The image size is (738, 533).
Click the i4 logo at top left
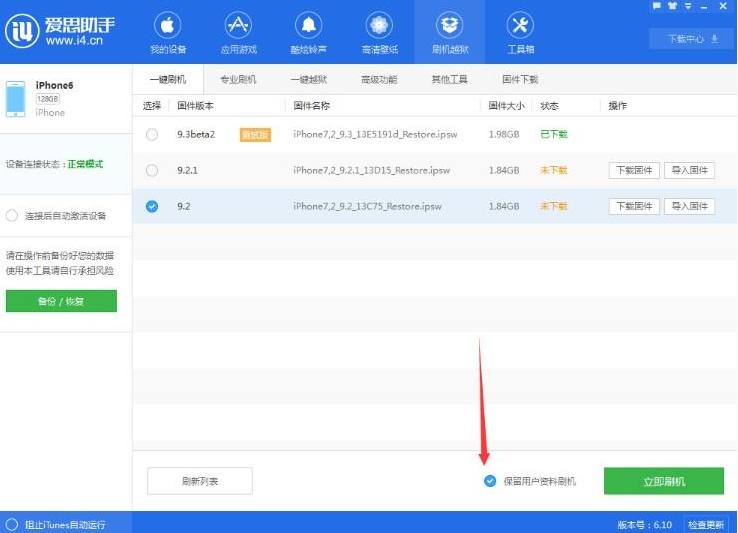(x=23, y=30)
